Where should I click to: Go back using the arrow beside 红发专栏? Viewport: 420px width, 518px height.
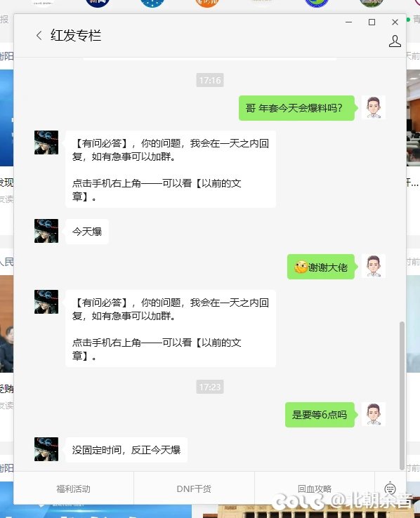(39, 35)
